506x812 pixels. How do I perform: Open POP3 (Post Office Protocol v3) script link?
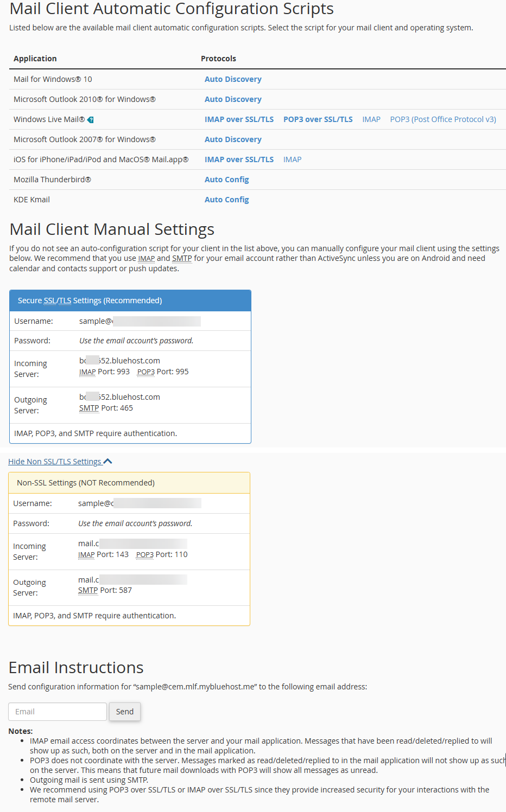point(442,119)
